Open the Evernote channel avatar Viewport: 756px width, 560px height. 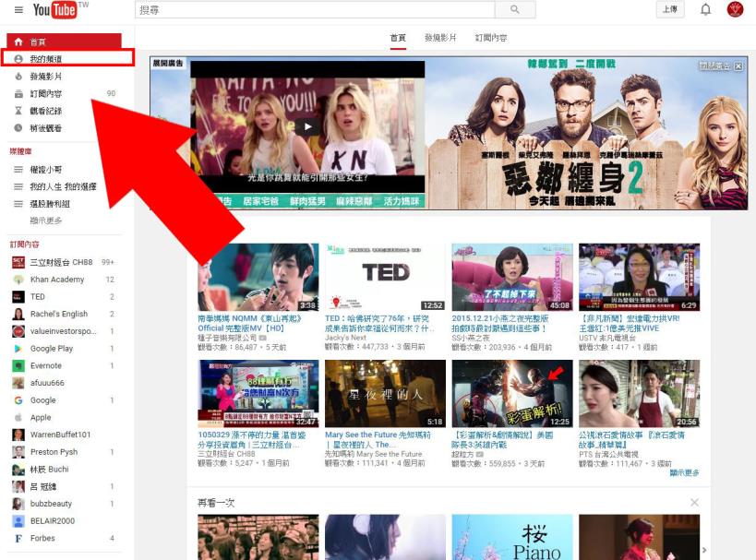pyautogui.click(x=19, y=365)
